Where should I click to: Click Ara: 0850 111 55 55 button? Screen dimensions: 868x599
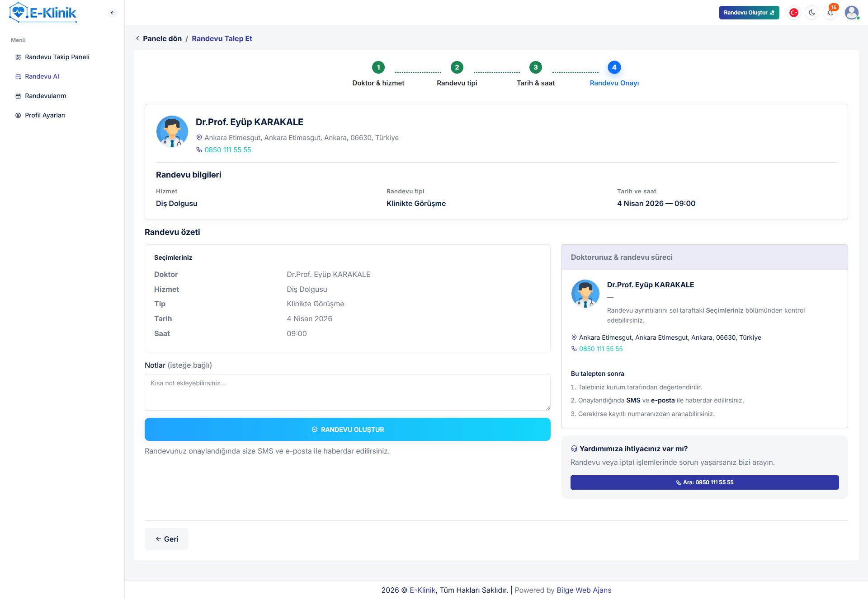click(704, 482)
